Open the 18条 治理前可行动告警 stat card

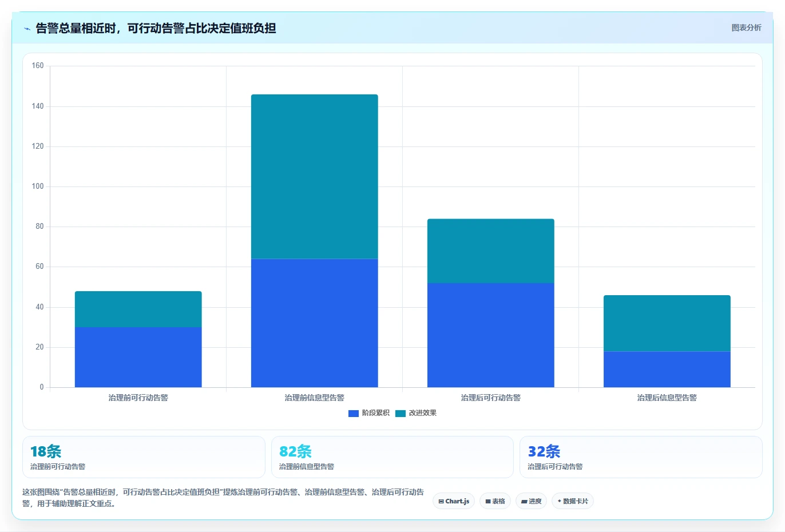pos(144,457)
